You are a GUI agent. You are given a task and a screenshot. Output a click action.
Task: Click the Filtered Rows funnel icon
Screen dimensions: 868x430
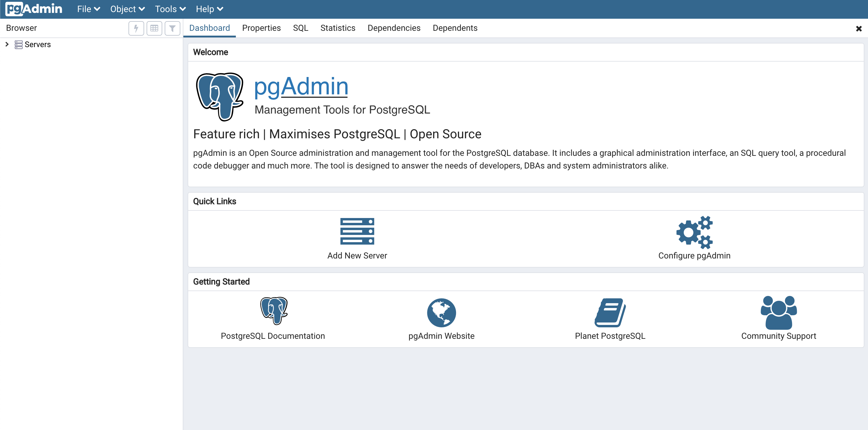(172, 28)
